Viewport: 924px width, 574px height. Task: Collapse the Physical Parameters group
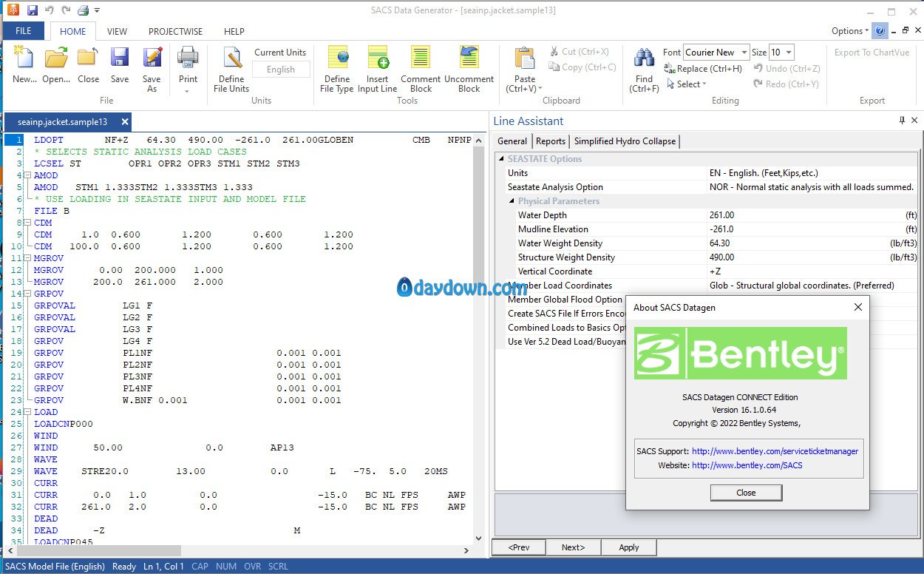coord(512,201)
